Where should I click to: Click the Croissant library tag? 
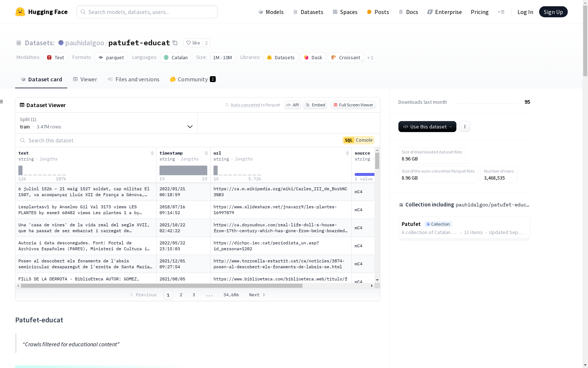coord(346,57)
